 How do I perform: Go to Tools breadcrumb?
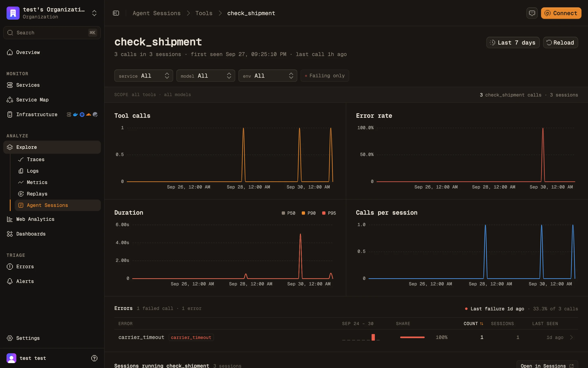(x=204, y=13)
